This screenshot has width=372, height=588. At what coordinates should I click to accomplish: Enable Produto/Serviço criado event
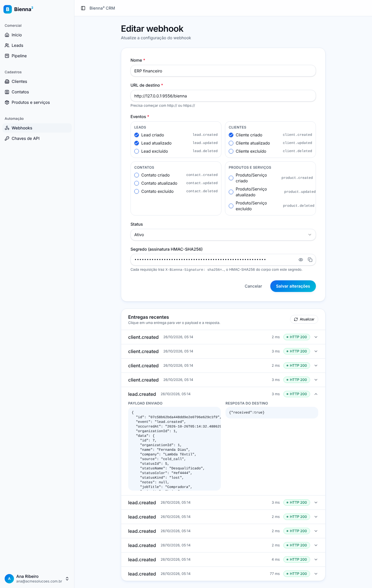tap(231, 178)
